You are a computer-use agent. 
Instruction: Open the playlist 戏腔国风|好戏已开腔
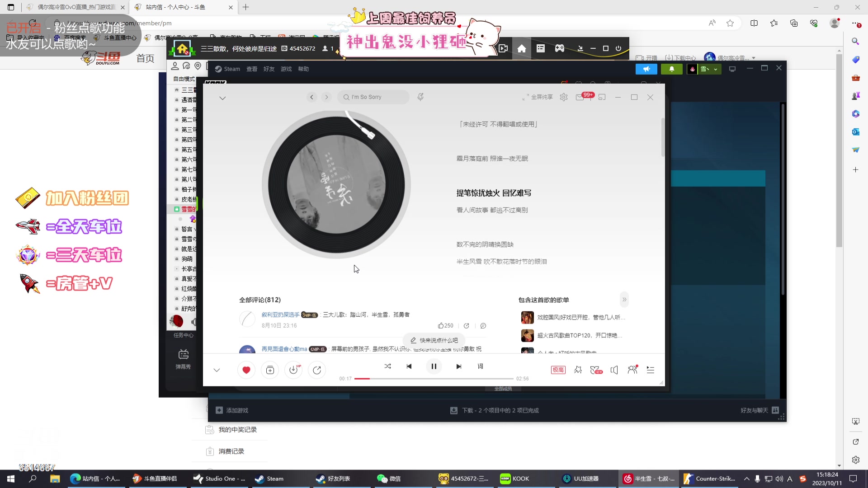coord(573,318)
